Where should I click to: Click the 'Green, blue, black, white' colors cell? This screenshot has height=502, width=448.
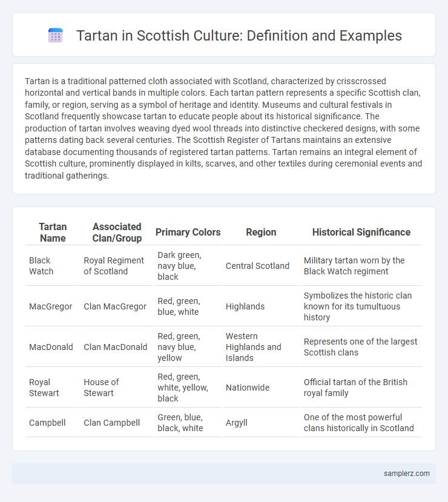point(188,423)
